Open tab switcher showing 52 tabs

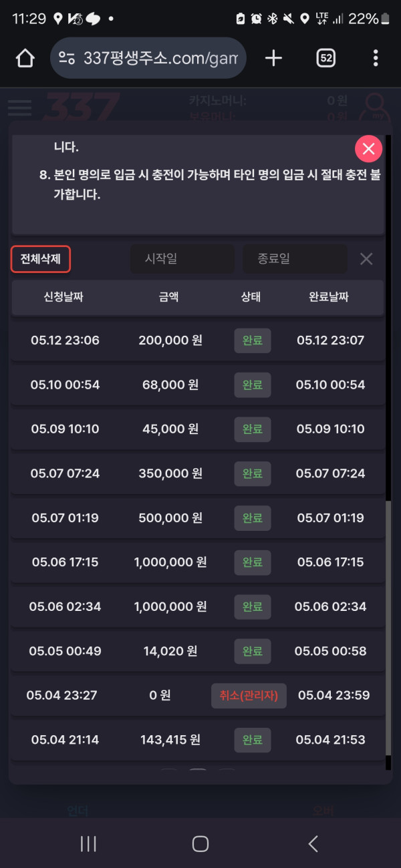point(325,58)
